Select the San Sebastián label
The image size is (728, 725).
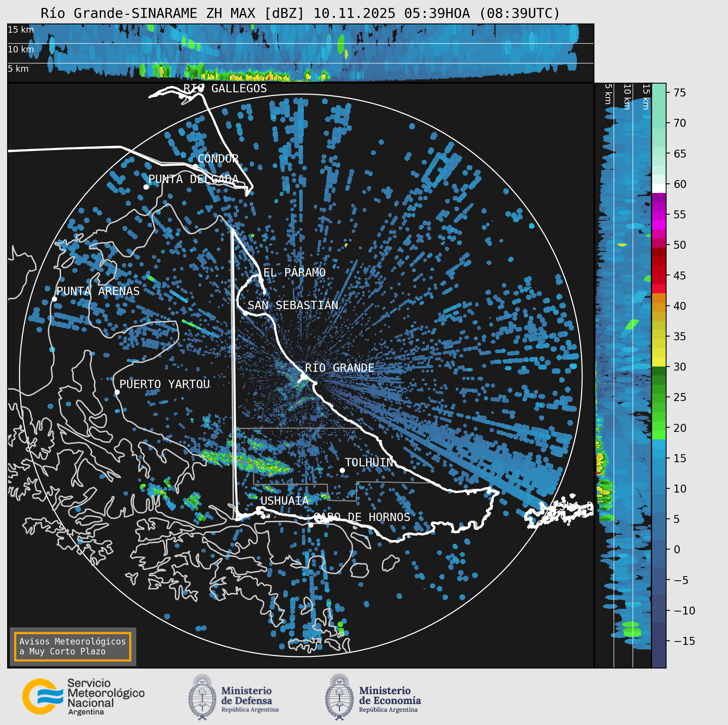[x=293, y=305]
